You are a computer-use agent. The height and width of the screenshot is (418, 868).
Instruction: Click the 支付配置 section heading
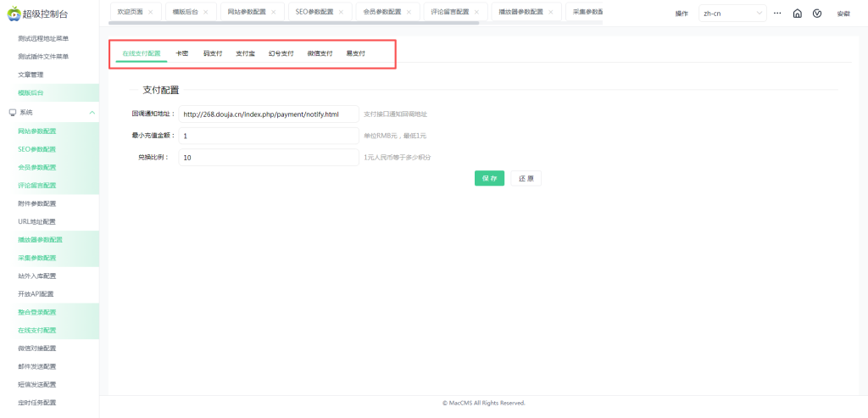coord(161,90)
